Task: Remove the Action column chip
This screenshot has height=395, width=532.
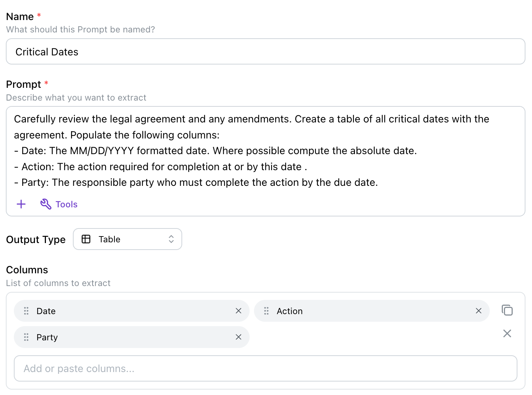Action: click(478, 311)
